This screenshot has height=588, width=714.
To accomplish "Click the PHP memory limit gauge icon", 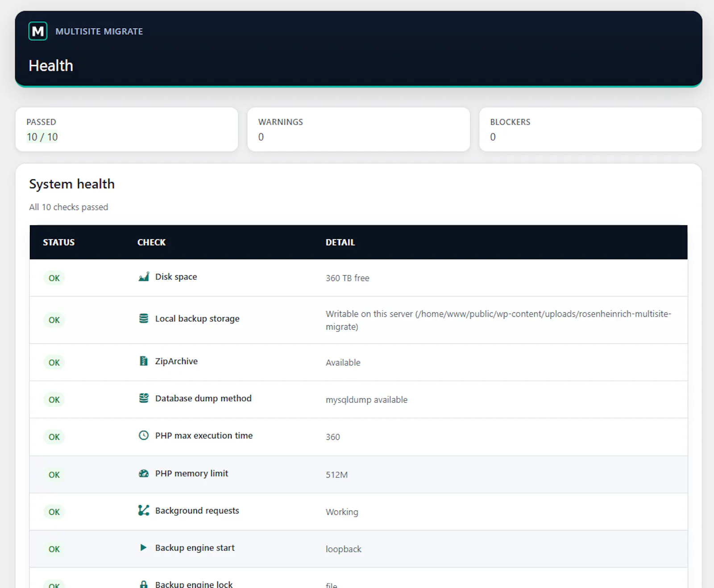I will (x=144, y=473).
